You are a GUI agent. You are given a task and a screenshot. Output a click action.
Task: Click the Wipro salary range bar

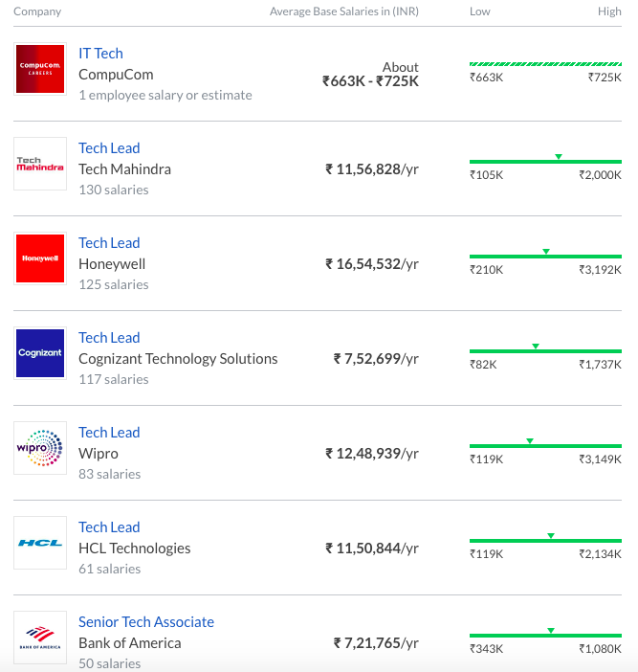tap(545, 446)
